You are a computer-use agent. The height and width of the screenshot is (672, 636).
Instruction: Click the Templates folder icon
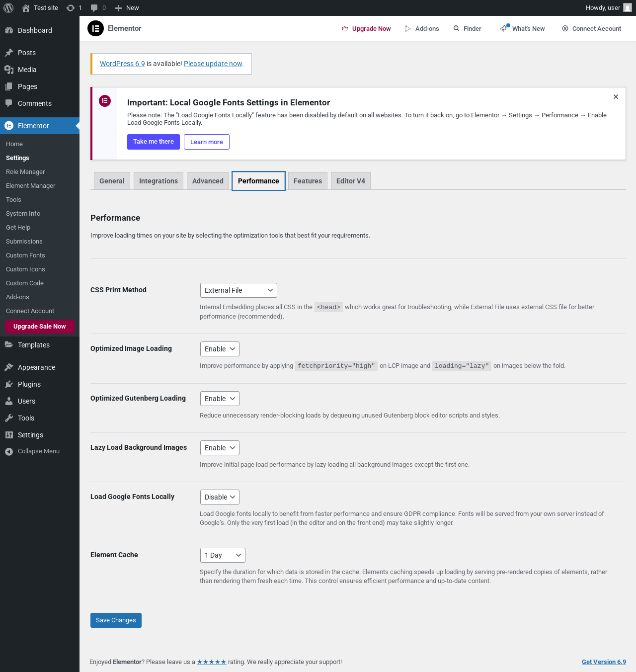[x=9, y=345]
